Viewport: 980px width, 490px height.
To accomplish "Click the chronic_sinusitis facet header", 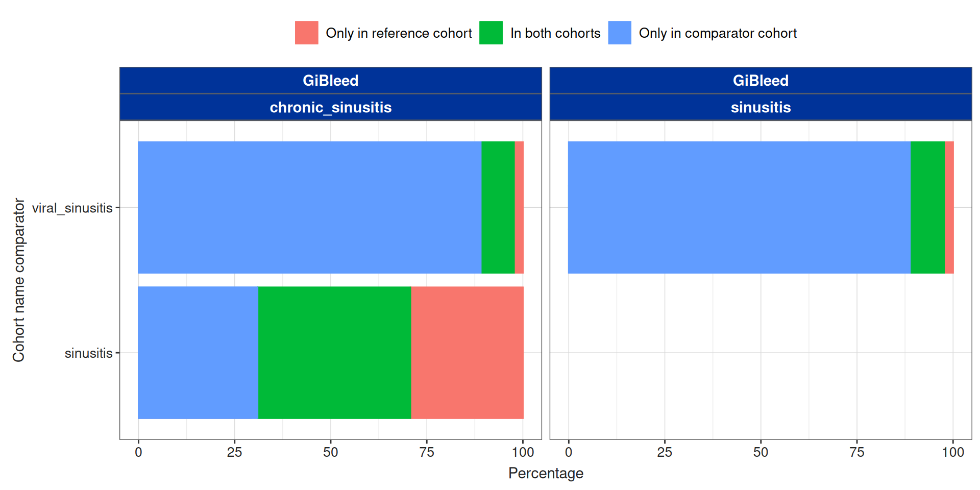I will point(330,107).
